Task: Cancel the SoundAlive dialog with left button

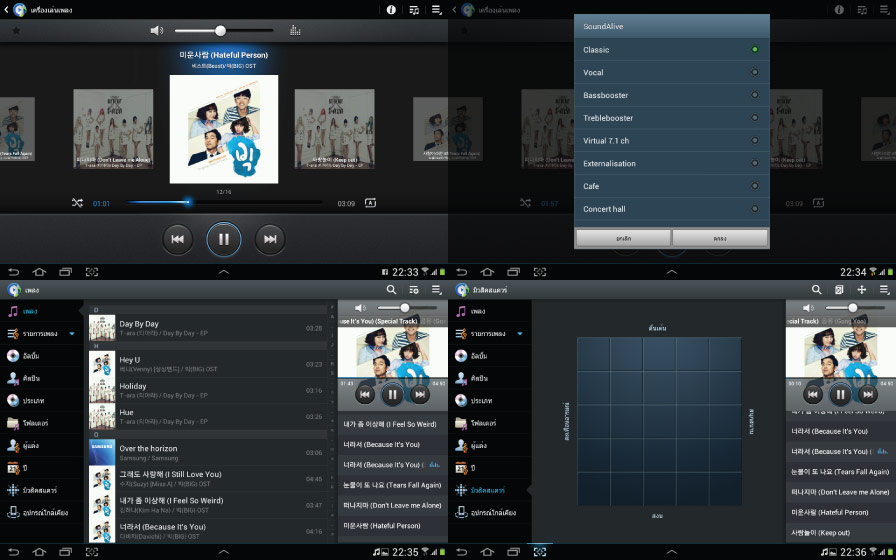Action: click(x=623, y=238)
